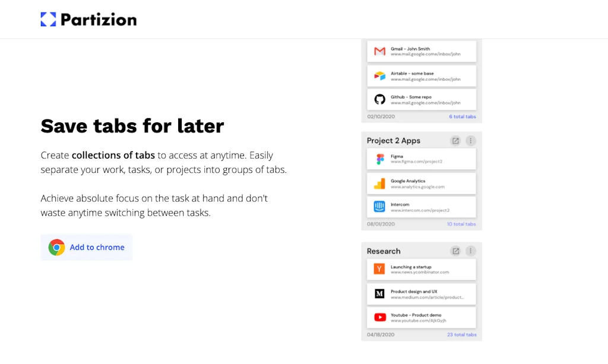Open the Launching a startup tab entry
Image resolution: width=608 pixels, height=364 pixels.
(x=422, y=269)
